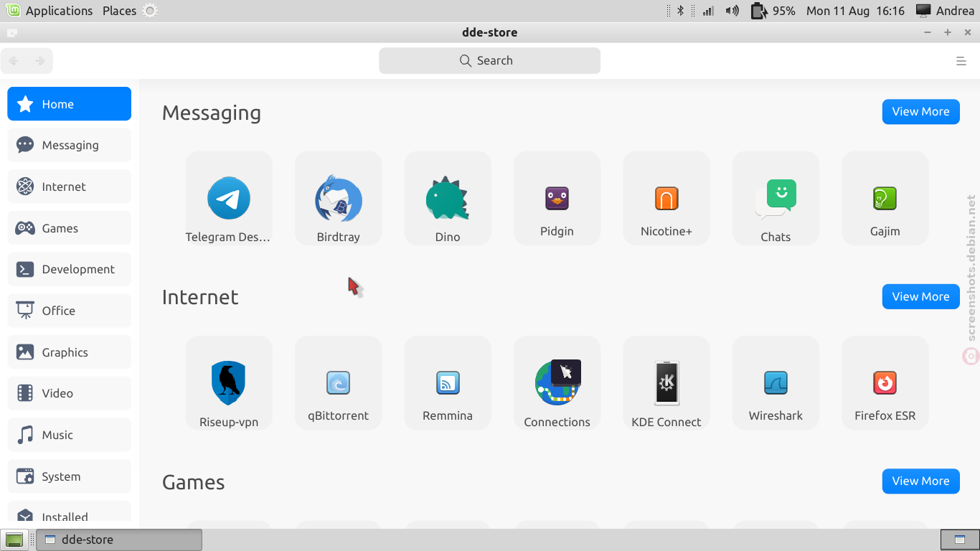This screenshot has width=980, height=551.
Task: View more Internet apps
Action: pyautogui.click(x=920, y=296)
